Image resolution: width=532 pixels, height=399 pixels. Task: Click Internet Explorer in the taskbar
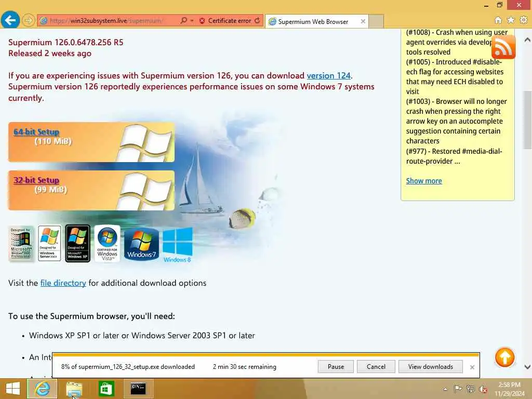click(42, 389)
